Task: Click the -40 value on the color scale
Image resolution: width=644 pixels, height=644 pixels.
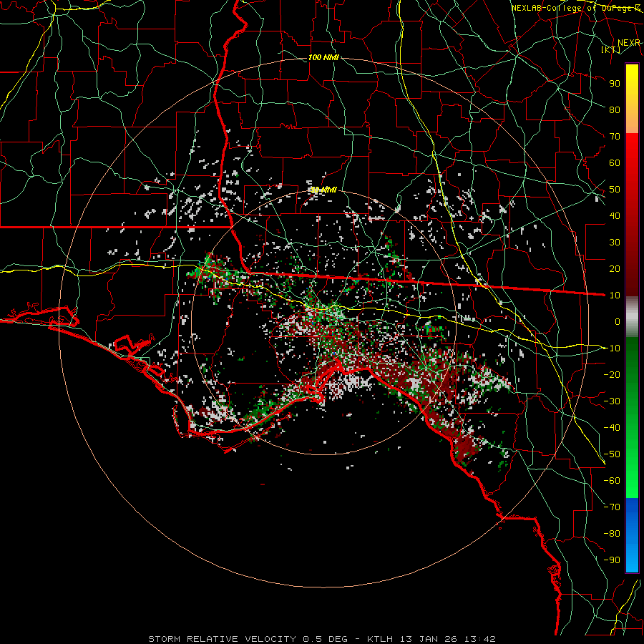Action: click(612, 428)
